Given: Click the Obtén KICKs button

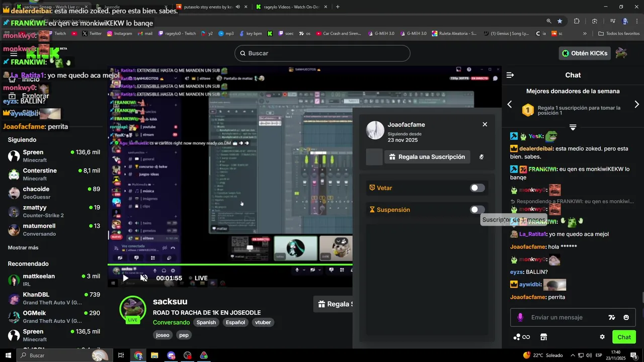Looking at the screenshot, I should 585,53.
